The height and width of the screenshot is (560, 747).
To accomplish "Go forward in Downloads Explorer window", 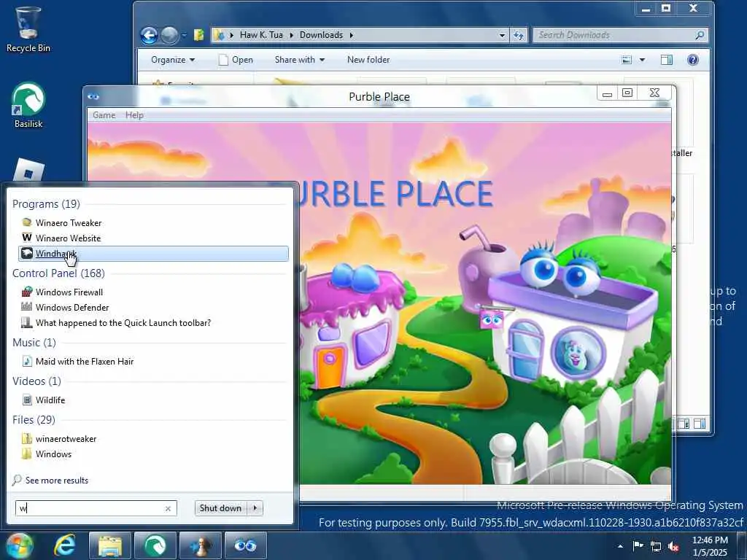I will pos(169,35).
